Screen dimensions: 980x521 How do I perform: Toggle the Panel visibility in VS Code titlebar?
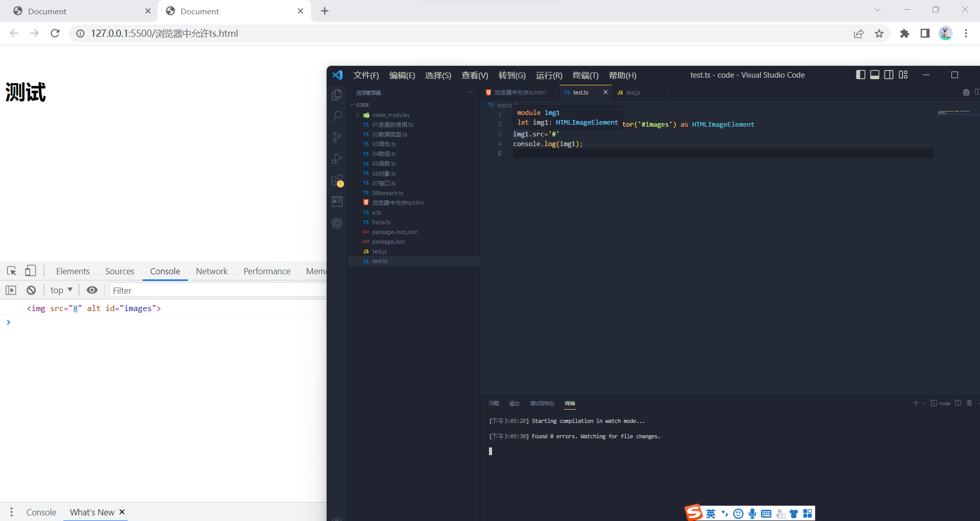point(874,75)
